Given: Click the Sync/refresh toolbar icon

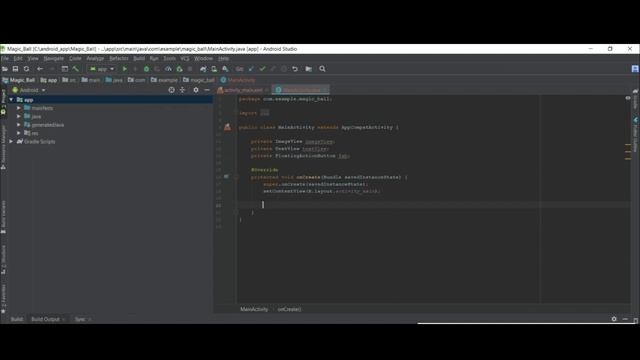Looking at the screenshot, I should tap(27, 69).
